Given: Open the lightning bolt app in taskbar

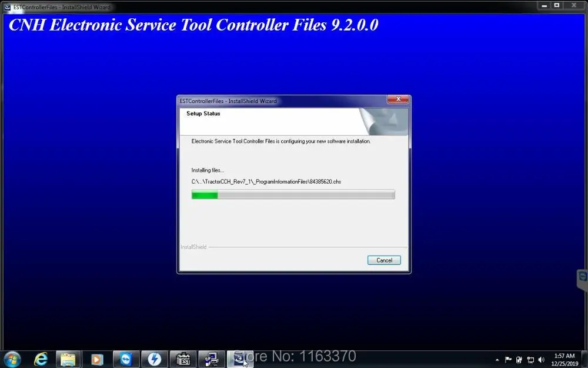Looking at the screenshot, I should [154, 359].
